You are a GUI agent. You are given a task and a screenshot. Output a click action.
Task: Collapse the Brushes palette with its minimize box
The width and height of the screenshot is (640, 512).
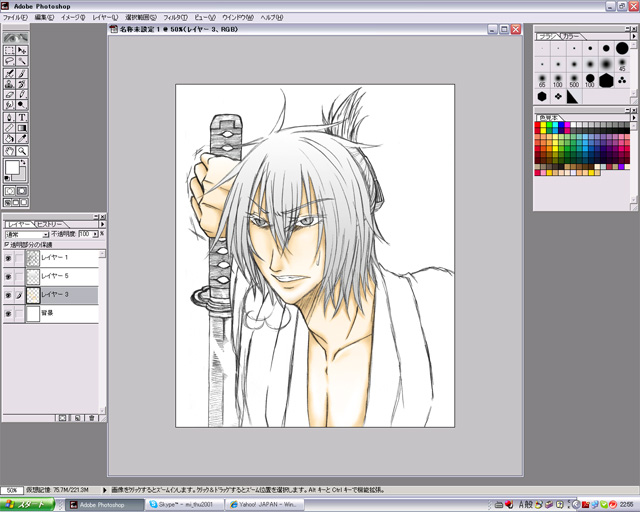click(x=627, y=29)
